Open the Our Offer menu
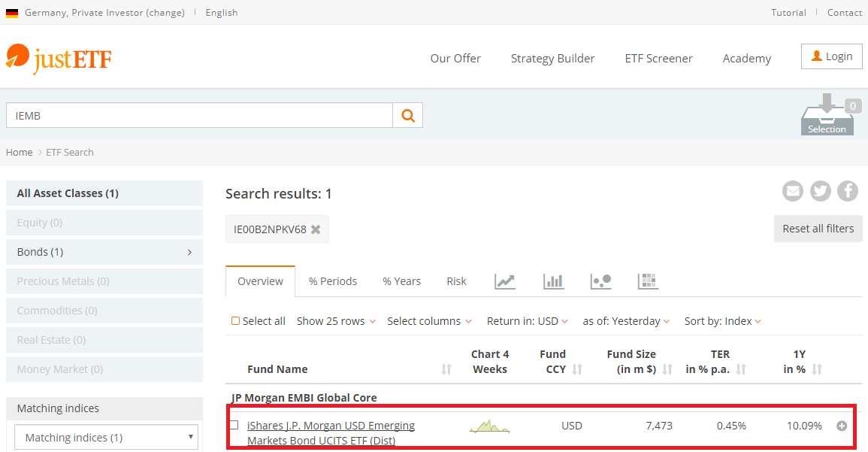Screen dimensions: 868x452 tap(455, 58)
